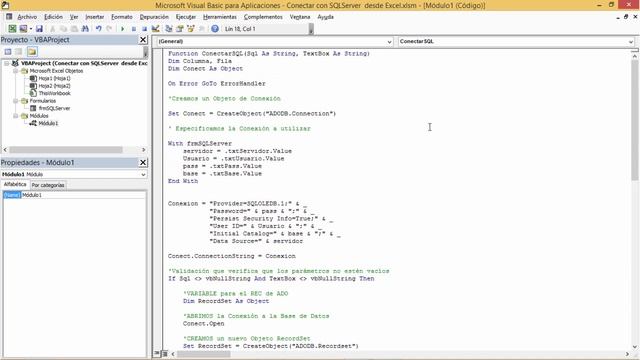The image size is (640, 360).
Task: Click View Object icon in Project panel
Action: click(x=19, y=51)
